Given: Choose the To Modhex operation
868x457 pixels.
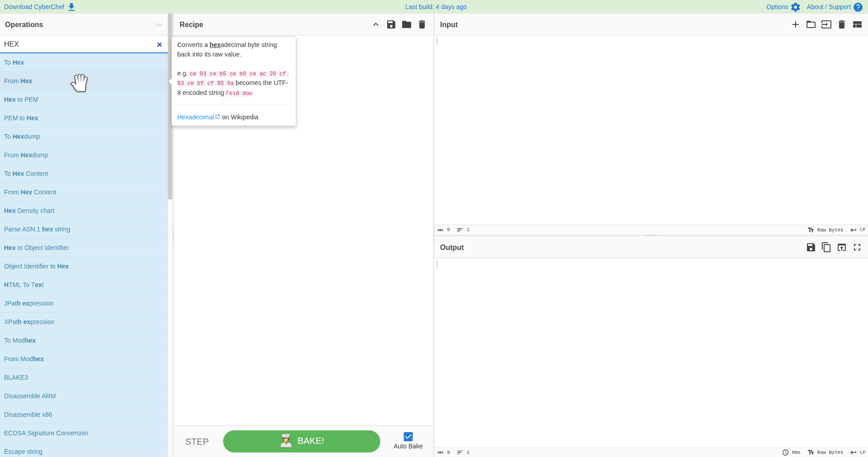Looking at the screenshot, I should tap(84, 340).
